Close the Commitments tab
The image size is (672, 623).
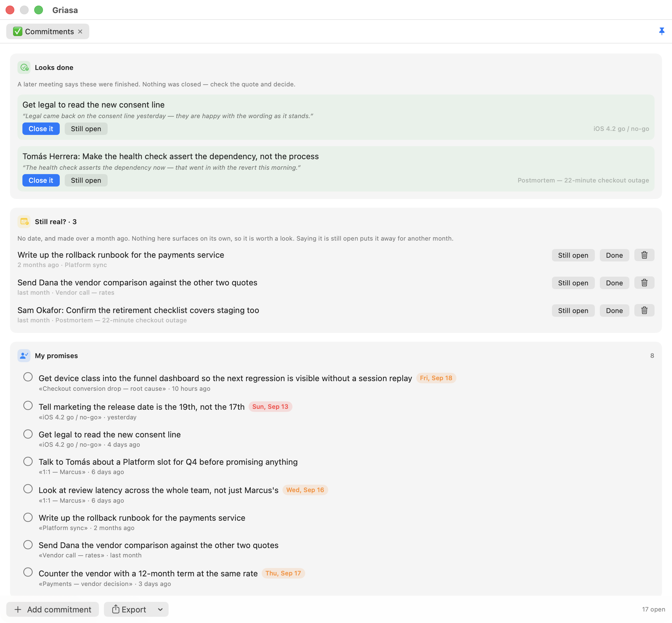[x=80, y=31]
